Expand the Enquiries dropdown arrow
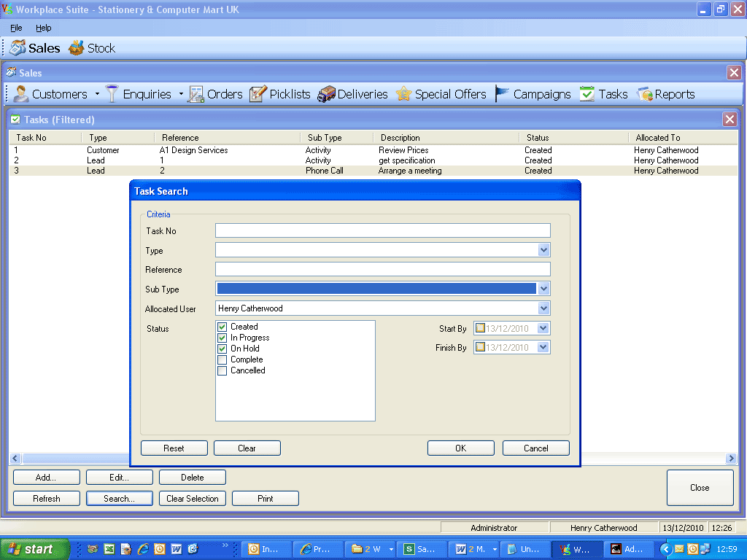Screen dimensions: 747x560 click(181, 94)
